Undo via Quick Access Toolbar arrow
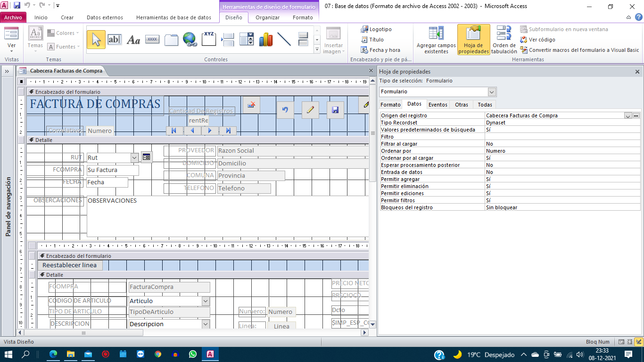Image resolution: width=644 pixels, height=362 pixels. click(x=27, y=6)
